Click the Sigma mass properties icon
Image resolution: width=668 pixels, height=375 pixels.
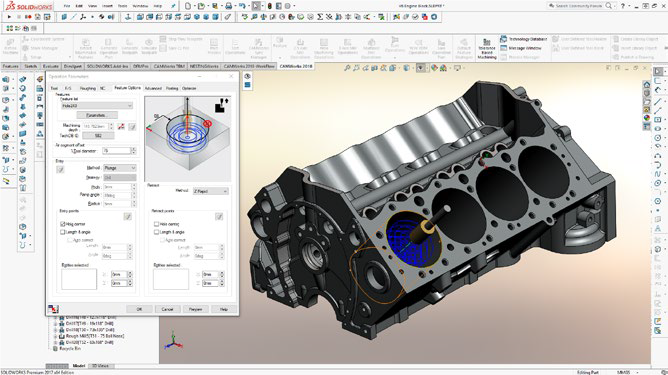tap(320, 17)
